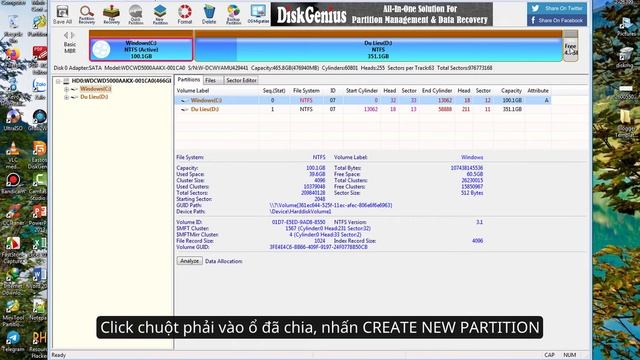Click the File System column header
Image resolution: width=640 pixels, height=360 pixels.
pos(306,91)
